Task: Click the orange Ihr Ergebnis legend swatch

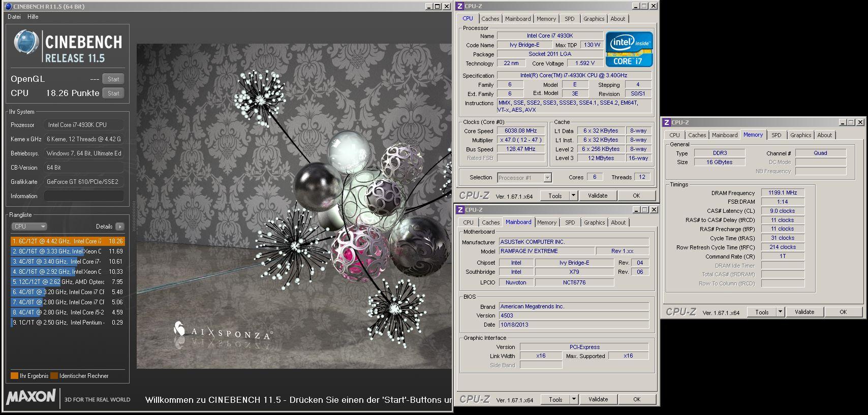Action: coord(14,376)
